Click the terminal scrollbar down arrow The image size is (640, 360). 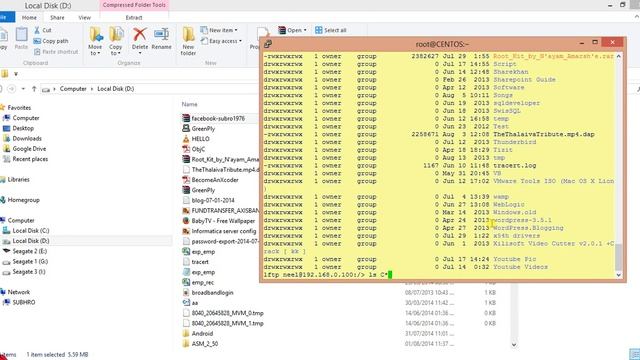coord(619,275)
